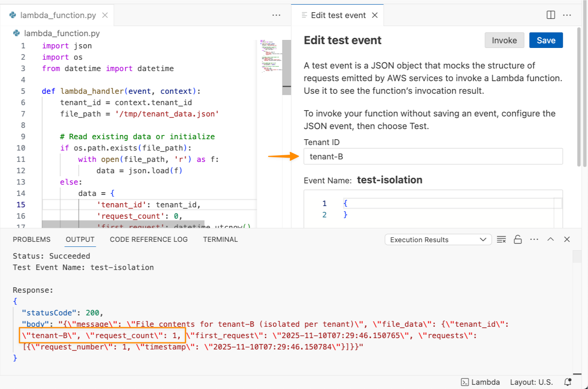This screenshot has width=588, height=389.
Task: Switch to the TERMINAL tab
Action: (x=220, y=239)
